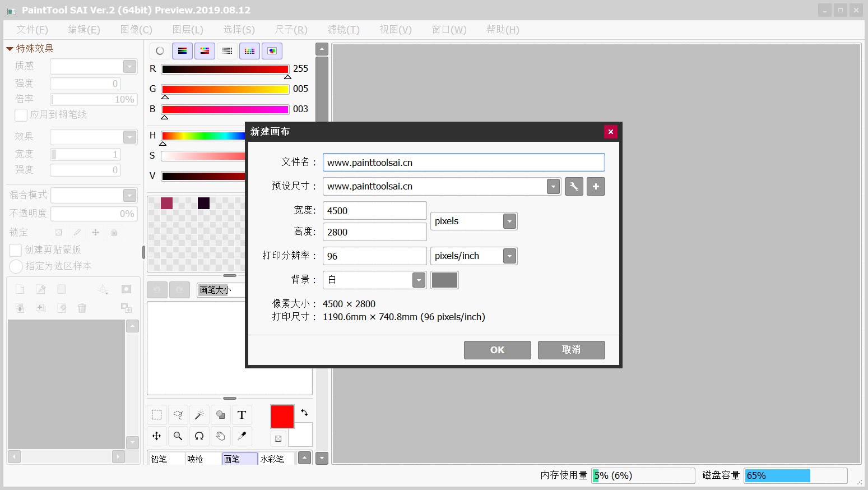Click the R red channel slider
Viewport: 868px width, 490px height.
[225, 69]
